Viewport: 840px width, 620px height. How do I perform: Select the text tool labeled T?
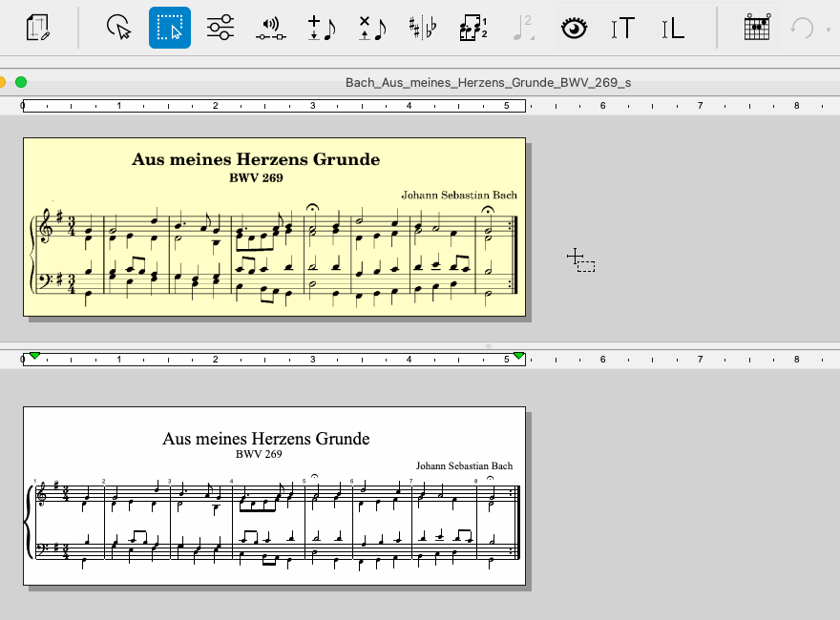click(622, 28)
